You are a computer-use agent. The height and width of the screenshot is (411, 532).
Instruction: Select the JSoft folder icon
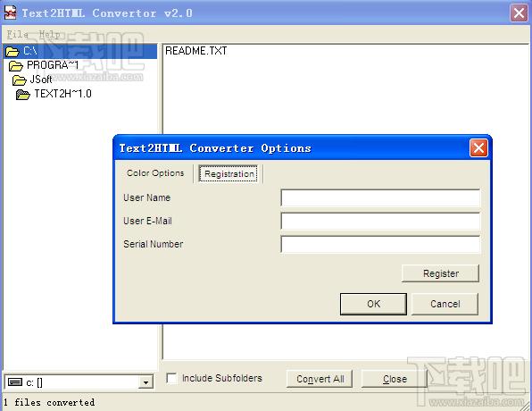[19, 80]
